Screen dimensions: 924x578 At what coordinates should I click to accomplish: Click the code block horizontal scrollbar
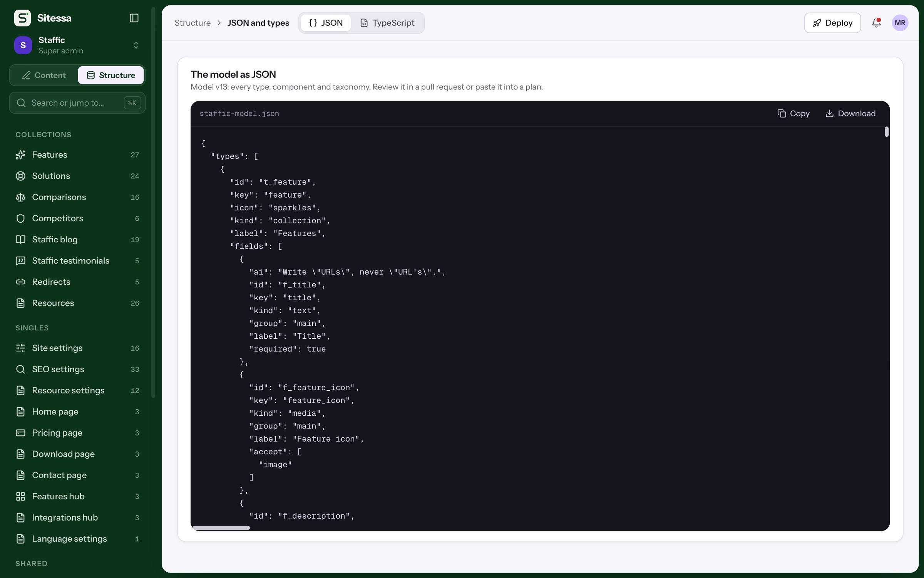pos(221,528)
